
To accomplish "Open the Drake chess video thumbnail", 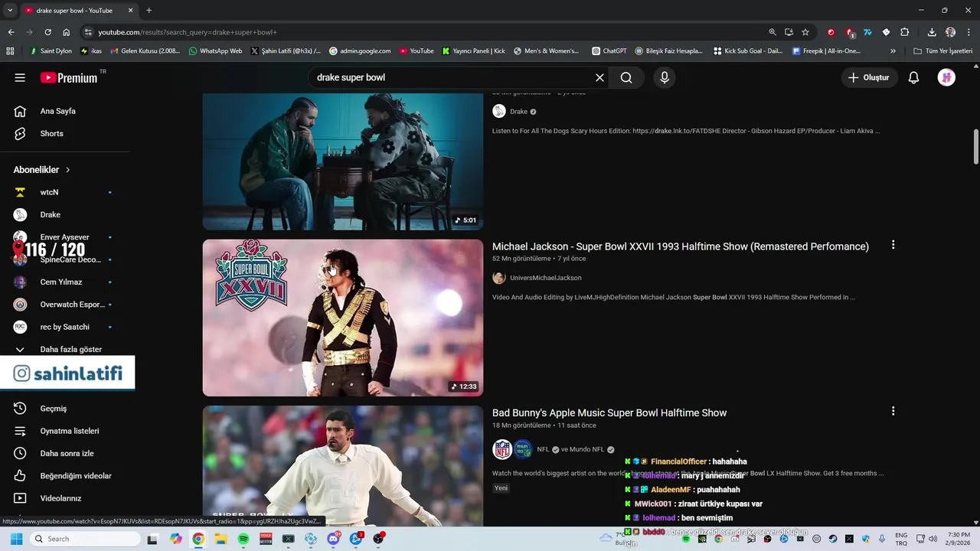I will tap(343, 161).
